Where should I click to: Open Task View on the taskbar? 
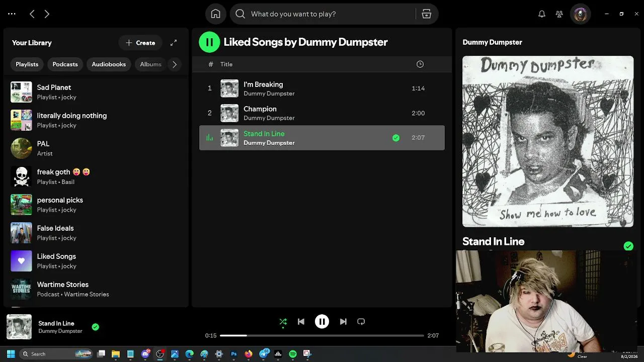101,354
